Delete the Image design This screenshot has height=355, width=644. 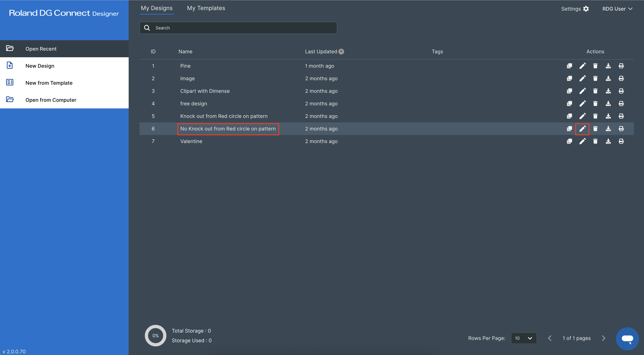click(x=595, y=78)
